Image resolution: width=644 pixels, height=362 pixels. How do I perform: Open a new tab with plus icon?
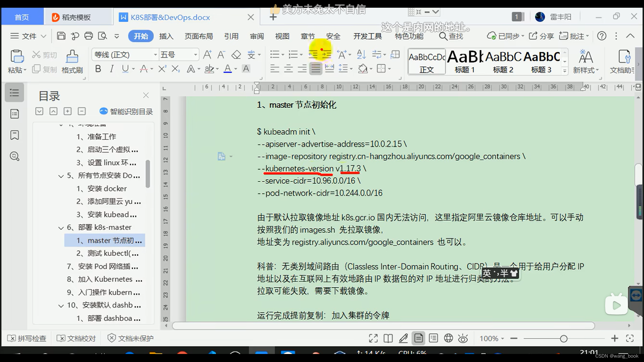pyautogui.click(x=273, y=17)
